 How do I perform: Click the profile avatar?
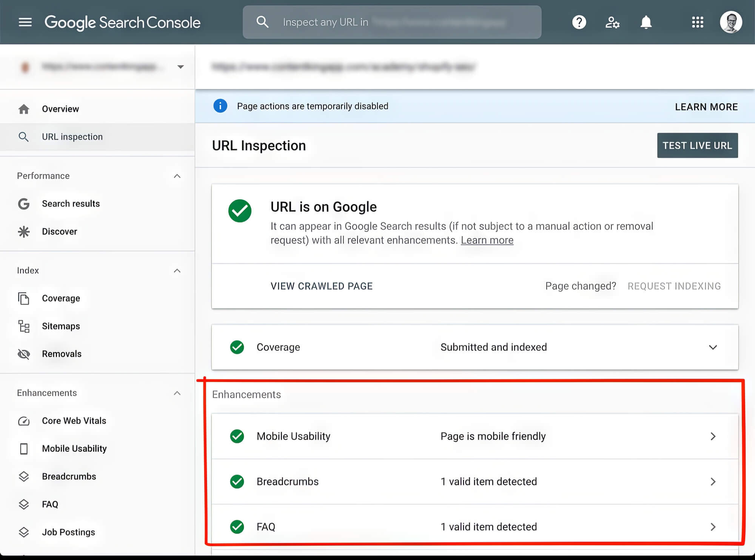pyautogui.click(x=731, y=22)
